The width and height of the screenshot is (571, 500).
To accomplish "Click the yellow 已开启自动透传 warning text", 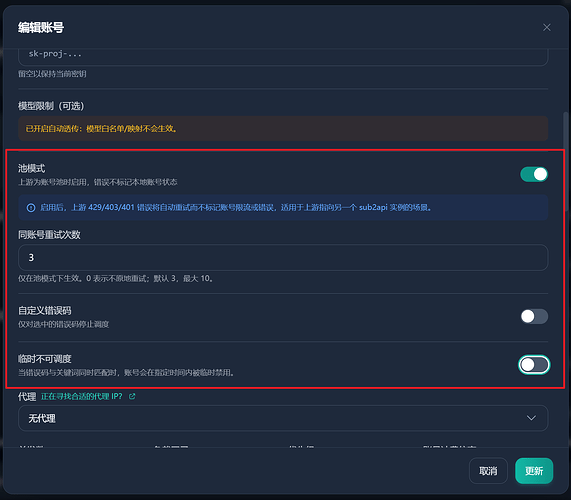I will pos(101,129).
